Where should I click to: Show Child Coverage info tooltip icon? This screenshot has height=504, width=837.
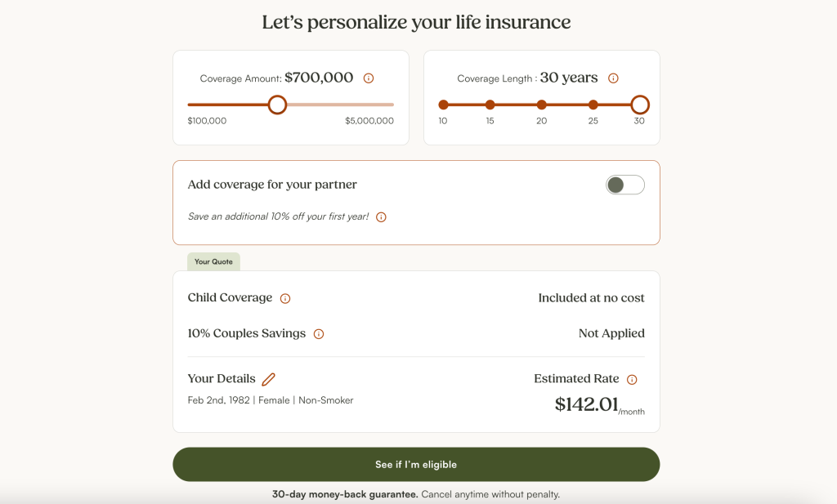pos(285,298)
